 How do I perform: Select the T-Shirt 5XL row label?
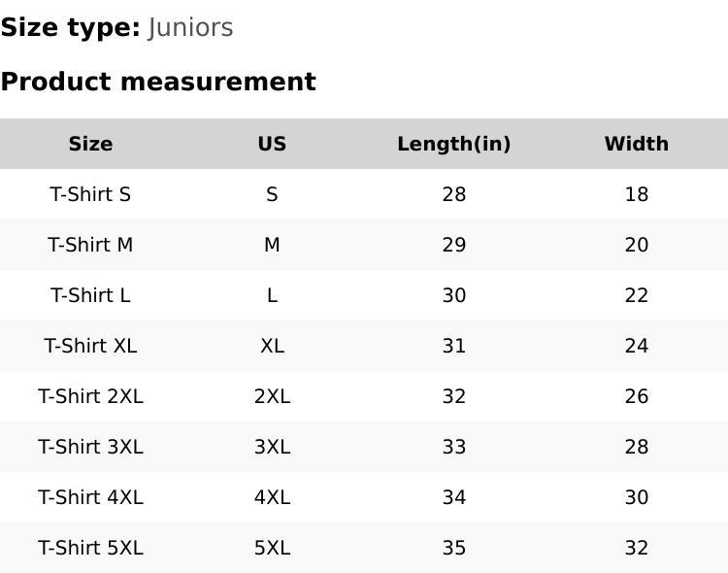[90, 548]
